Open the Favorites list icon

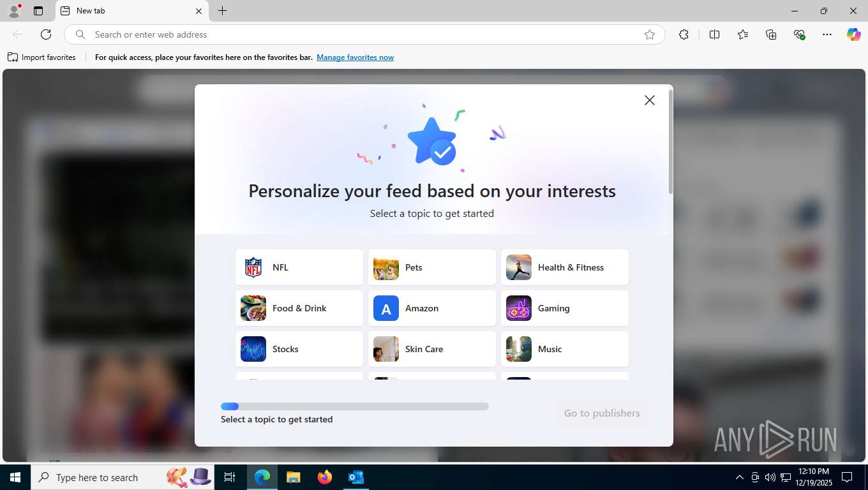click(743, 34)
